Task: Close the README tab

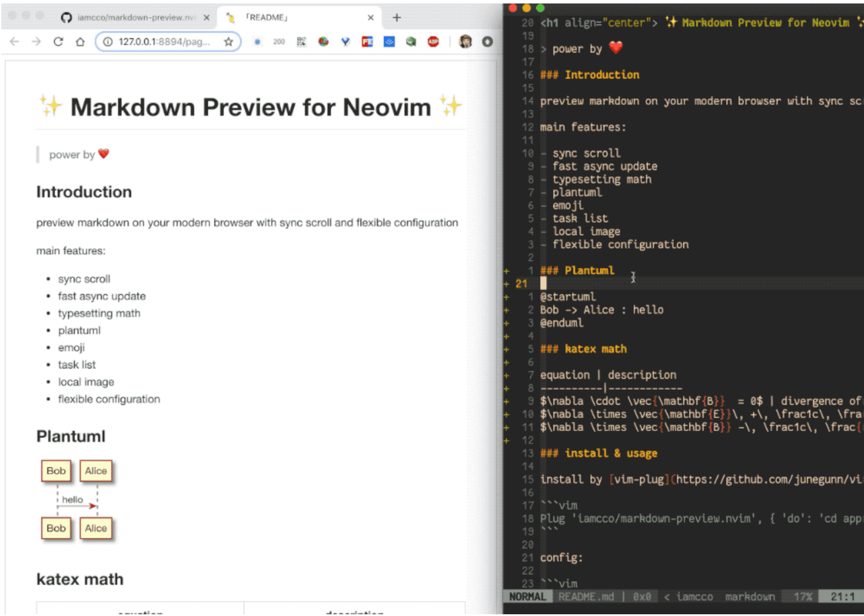Action: click(371, 17)
